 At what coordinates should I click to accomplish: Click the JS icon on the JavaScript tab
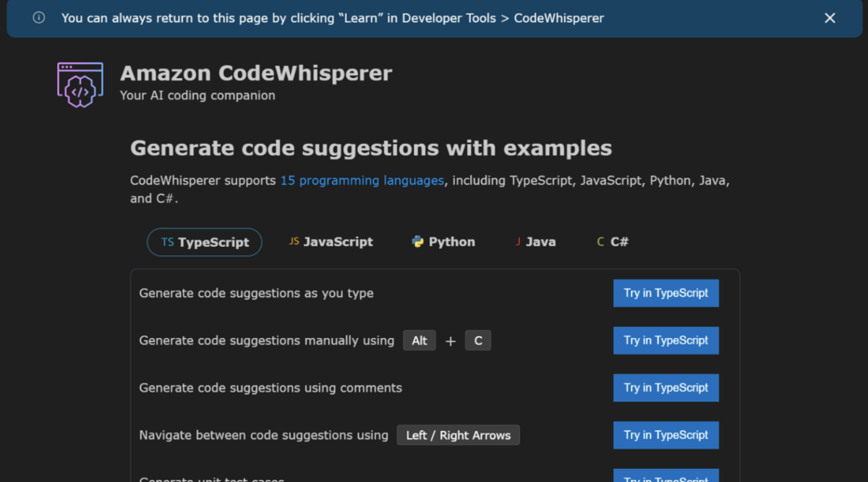coord(294,242)
